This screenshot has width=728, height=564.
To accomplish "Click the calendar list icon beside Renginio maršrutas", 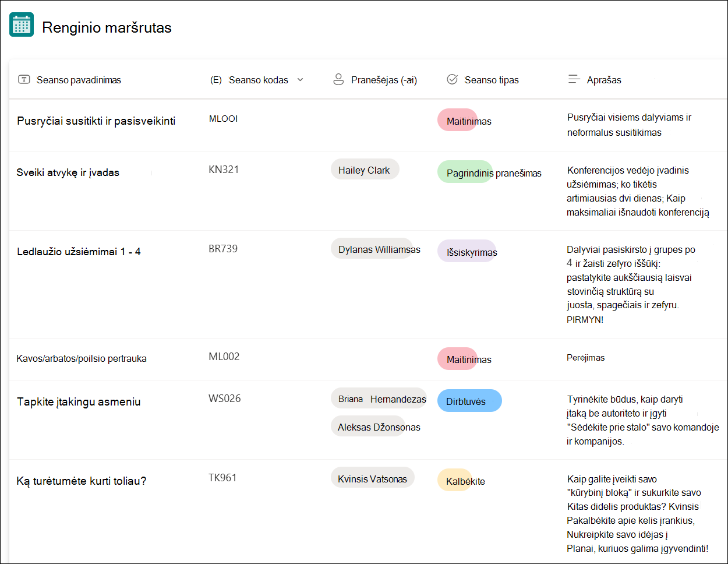I will pyautogui.click(x=22, y=24).
